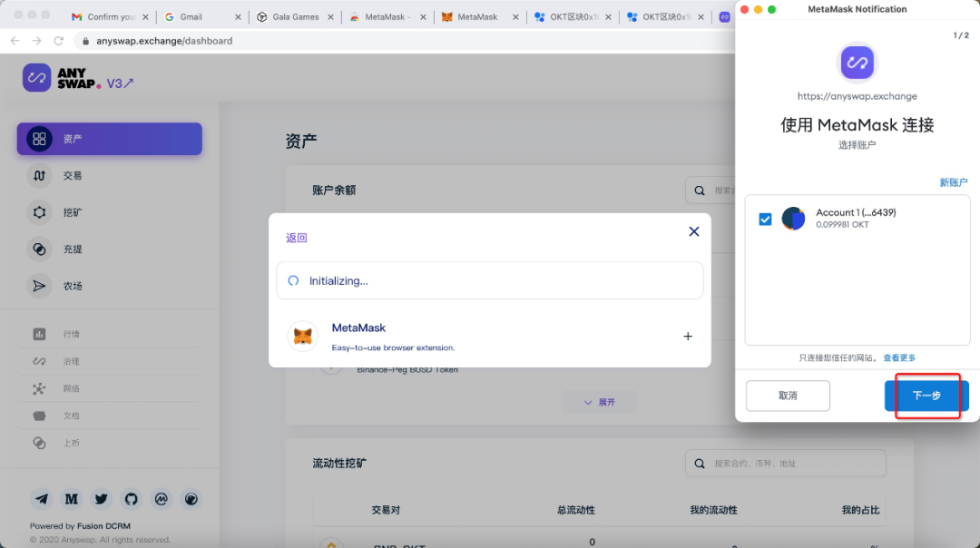Open the V3 link with arrow

[x=120, y=83]
